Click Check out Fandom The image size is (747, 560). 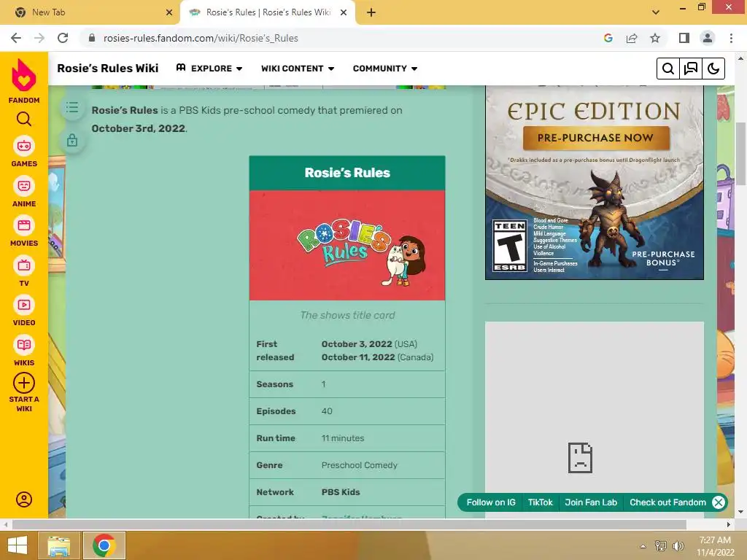point(667,502)
